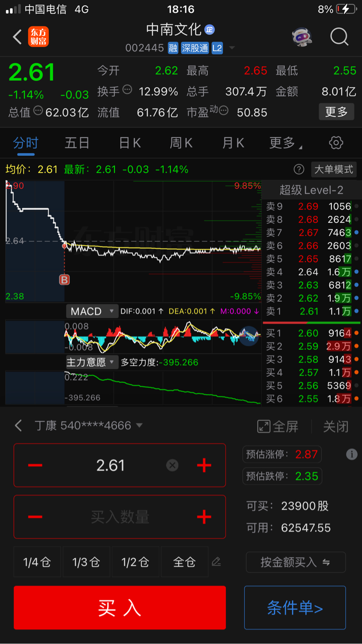Tap the signal bars in status bar
The width and height of the screenshot is (362, 644).
13,9
